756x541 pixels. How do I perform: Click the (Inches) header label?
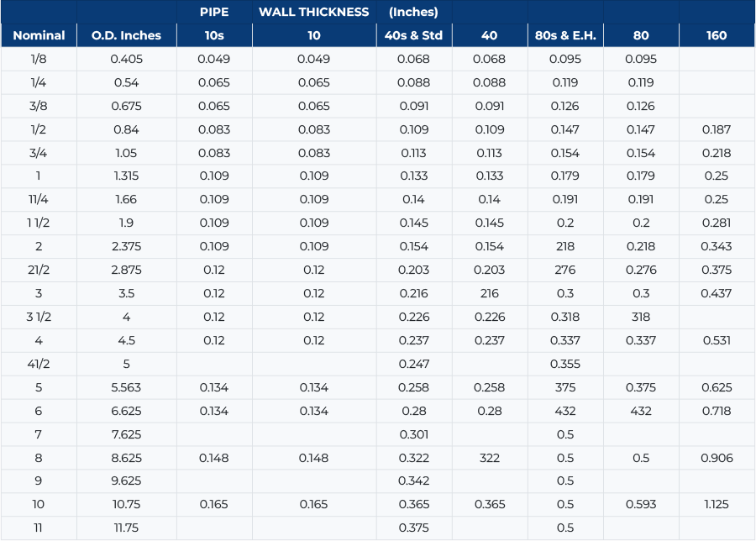click(x=412, y=12)
